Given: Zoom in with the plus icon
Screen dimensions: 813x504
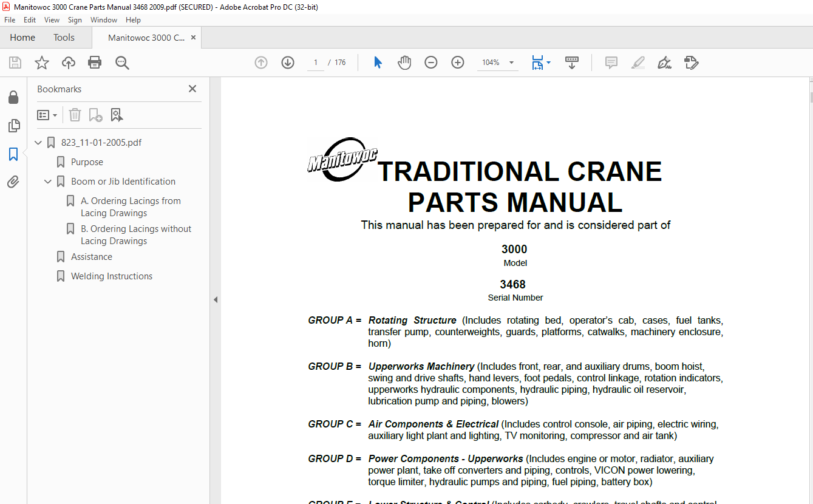Looking at the screenshot, I should 458,63.
